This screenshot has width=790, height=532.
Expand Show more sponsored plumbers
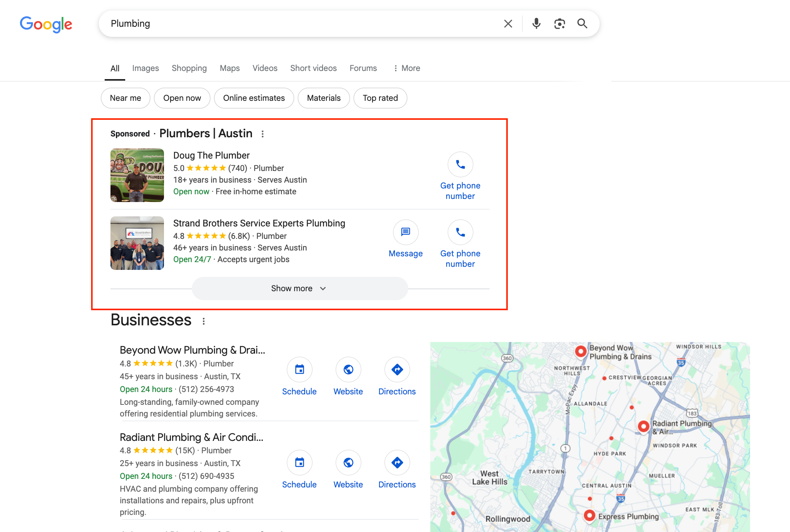[x=299, y=288]
